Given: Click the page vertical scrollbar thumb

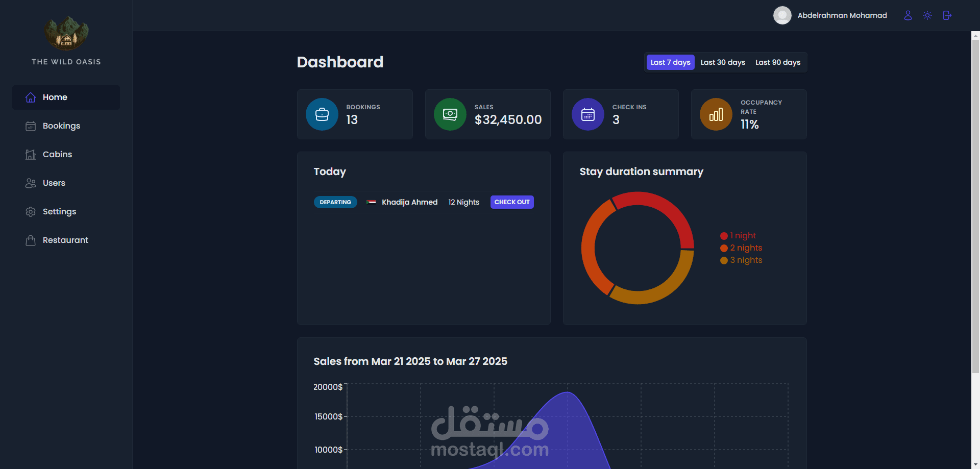Looking at the screenshot, I should [x=975, y=207].
